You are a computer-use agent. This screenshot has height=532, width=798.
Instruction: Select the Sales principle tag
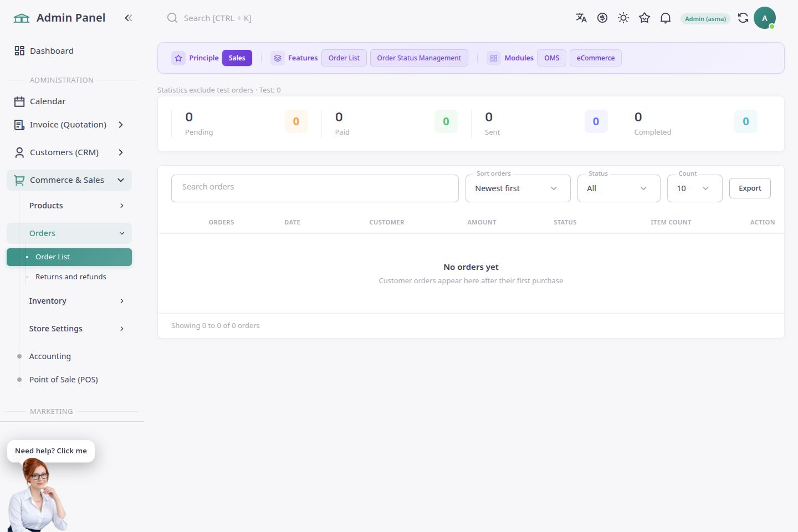tap(237, 58)
